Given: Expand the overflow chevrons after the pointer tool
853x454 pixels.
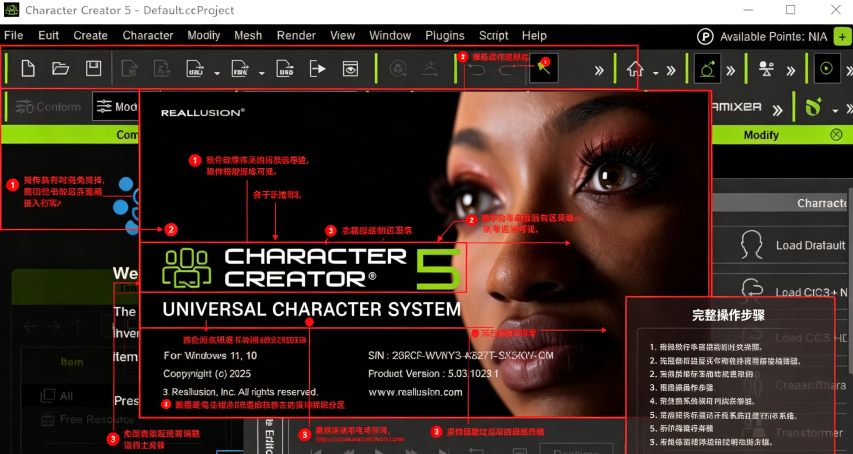Looking at the screenshot, I should click(x=599, y=70).
